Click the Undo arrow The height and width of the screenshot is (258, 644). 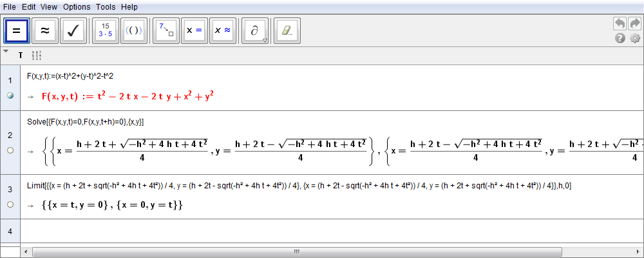click(x=620, y=23)
